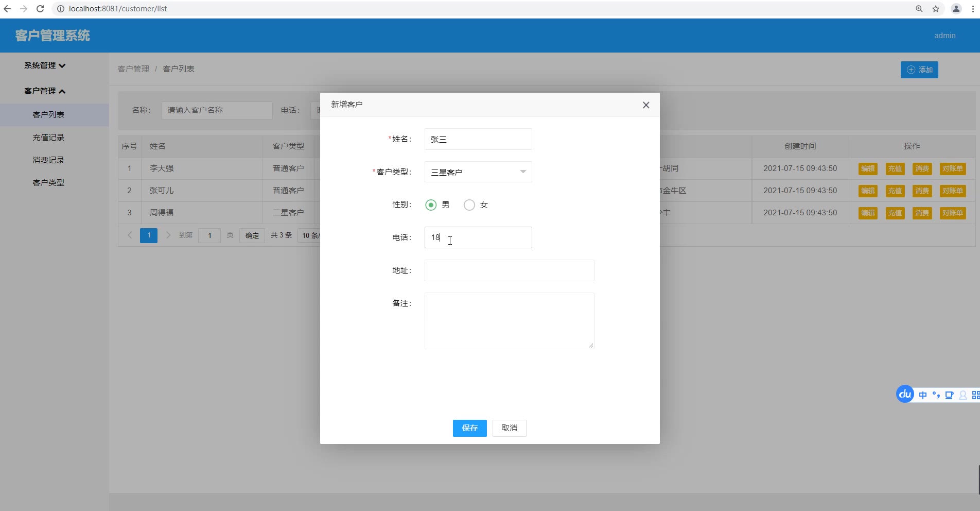Viewport: 980px width, 511px height.
Task: Click the 取消 button
Action: [510, 428]
